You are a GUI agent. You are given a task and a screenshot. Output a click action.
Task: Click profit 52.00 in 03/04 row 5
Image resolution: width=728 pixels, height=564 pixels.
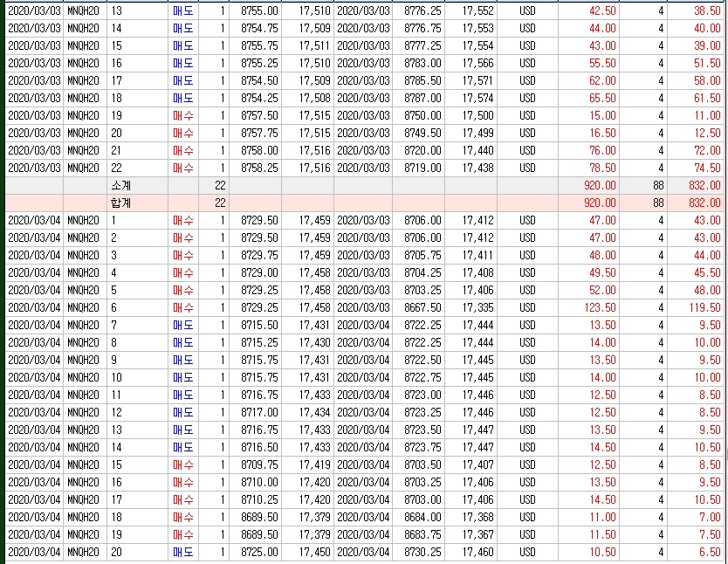pos(602,290)
